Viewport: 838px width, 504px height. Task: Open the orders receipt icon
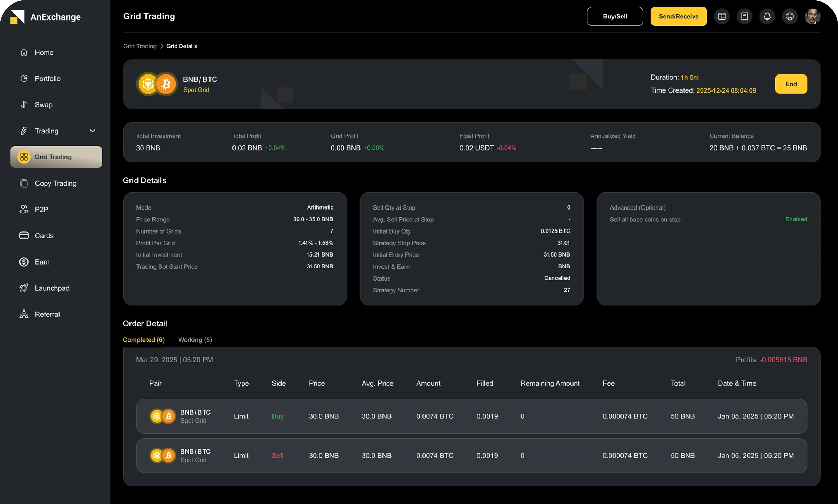coord(744,16)
